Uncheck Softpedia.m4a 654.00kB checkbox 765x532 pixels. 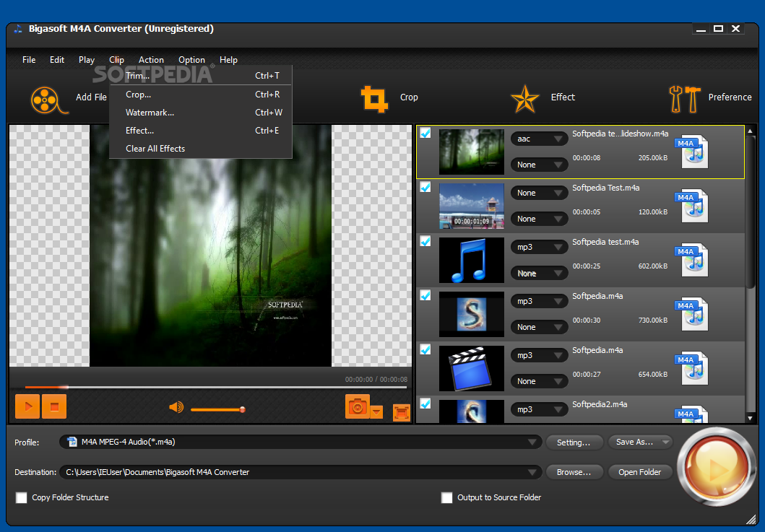[425, 349]
